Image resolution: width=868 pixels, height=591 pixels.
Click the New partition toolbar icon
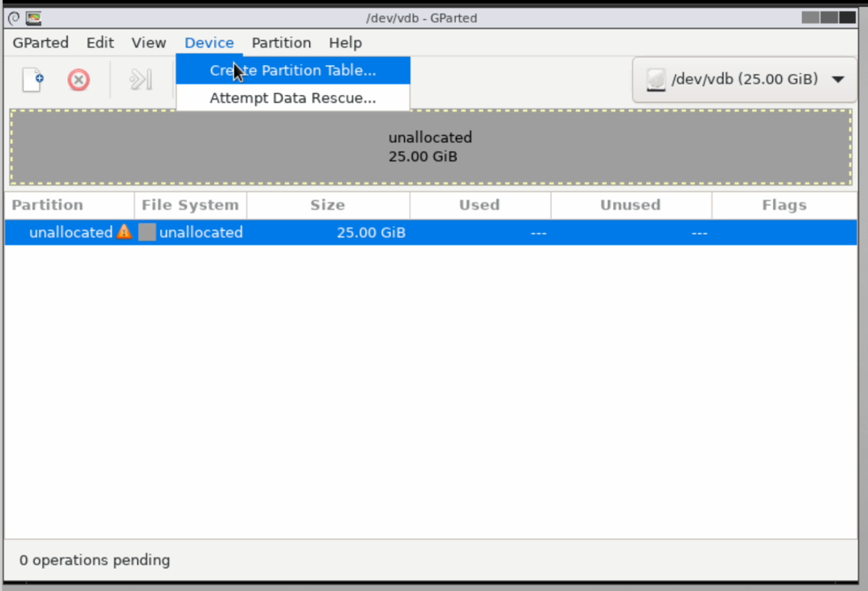pyautogui.click(x=33, y=80)
